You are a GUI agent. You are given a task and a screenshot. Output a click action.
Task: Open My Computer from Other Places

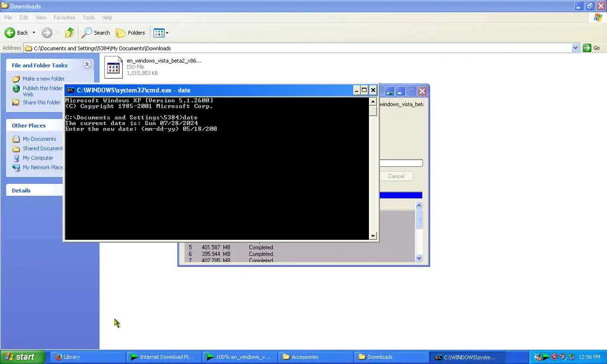[38, 158]
